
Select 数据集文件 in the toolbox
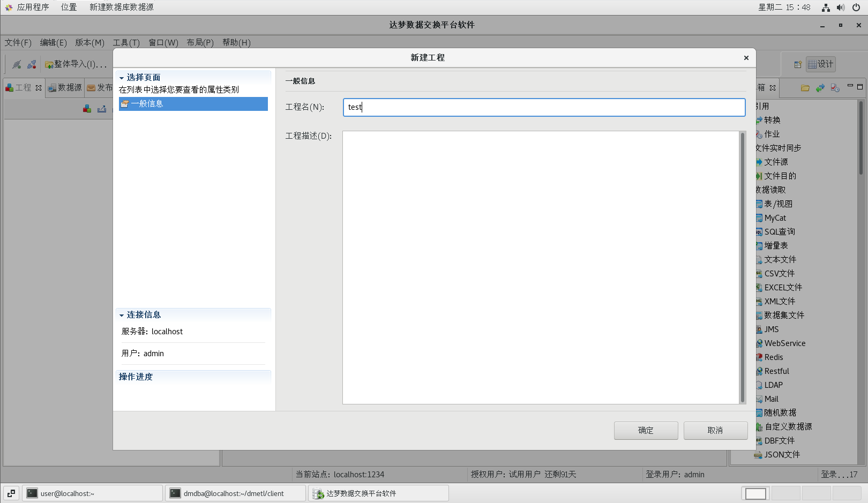(x=784, y=315)
